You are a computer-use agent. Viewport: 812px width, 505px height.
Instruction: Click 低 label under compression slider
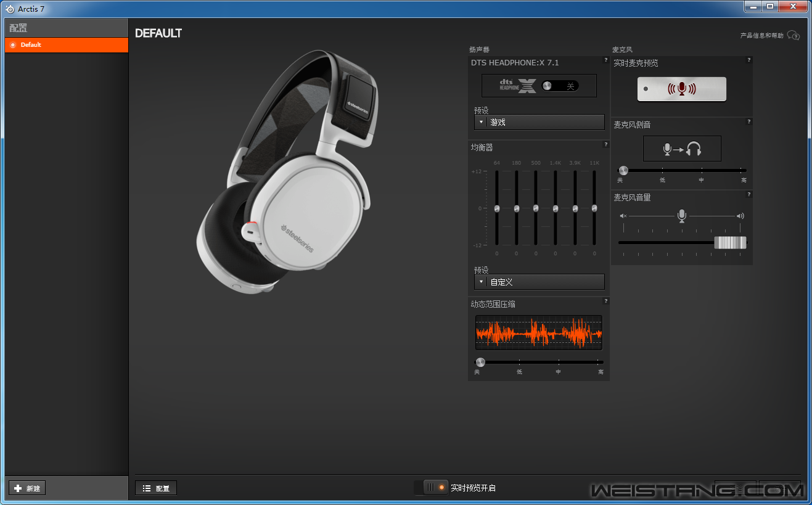(519, 372)
